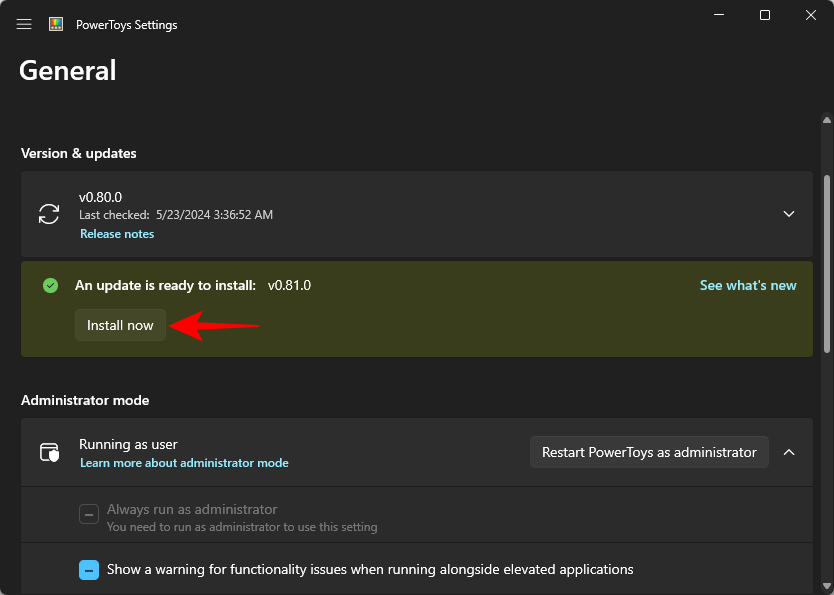Image resolution: width=834 pixels, height=595 pixels.
Task: Click the green update-ready checkmark icon
Action: coord(51,286)
